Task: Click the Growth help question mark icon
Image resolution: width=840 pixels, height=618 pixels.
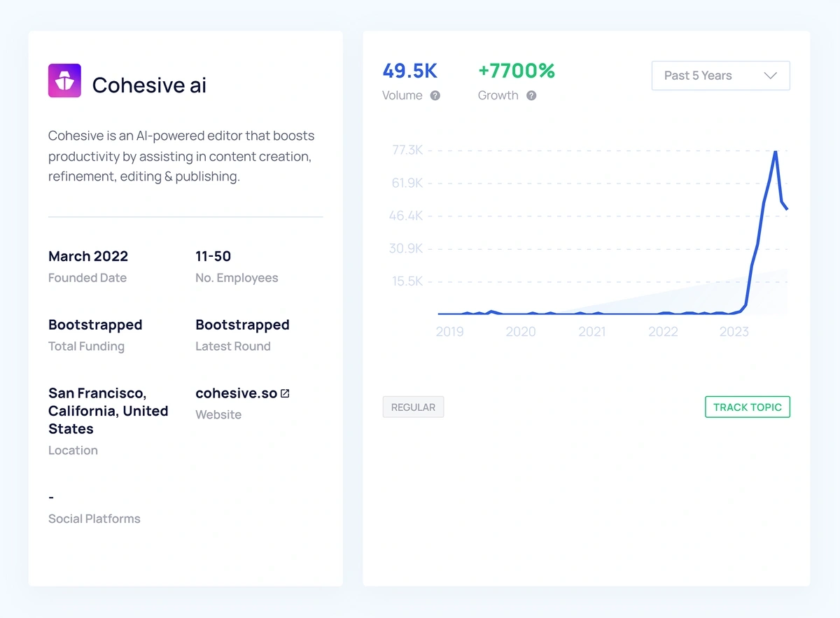Action: (531, 96)
